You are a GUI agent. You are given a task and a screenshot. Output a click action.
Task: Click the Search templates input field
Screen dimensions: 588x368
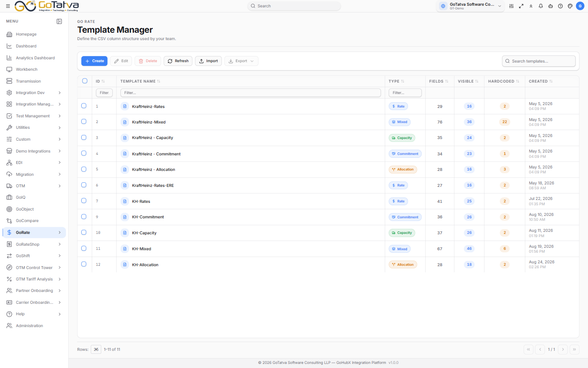pyautogui.click(x=539, y=61)
